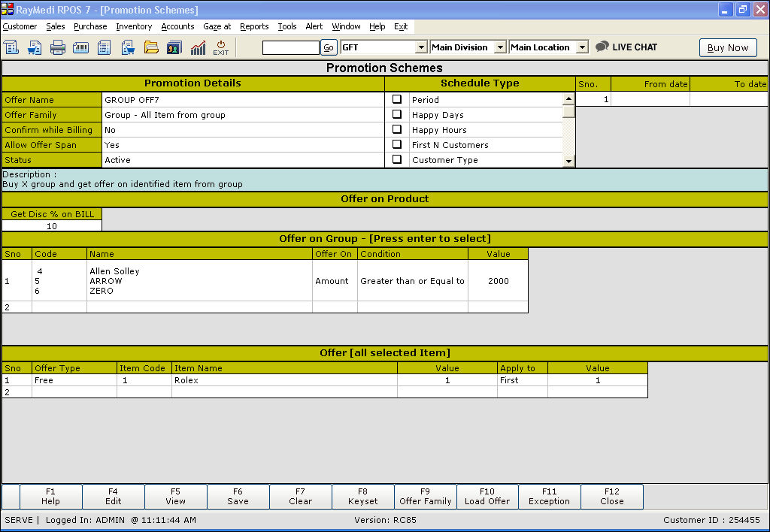
Task: Open the Reports menu
Action: click(x=254, y=26)
